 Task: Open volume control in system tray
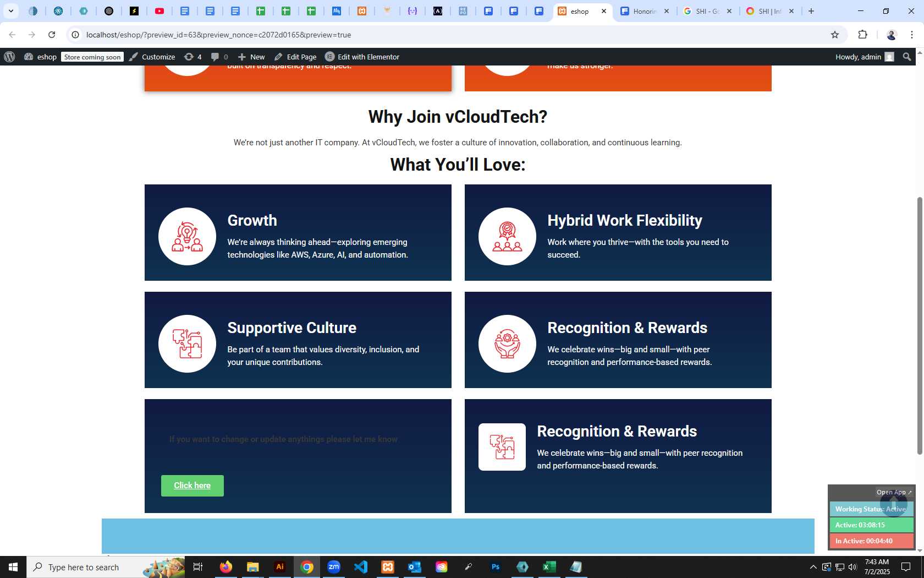853,567
